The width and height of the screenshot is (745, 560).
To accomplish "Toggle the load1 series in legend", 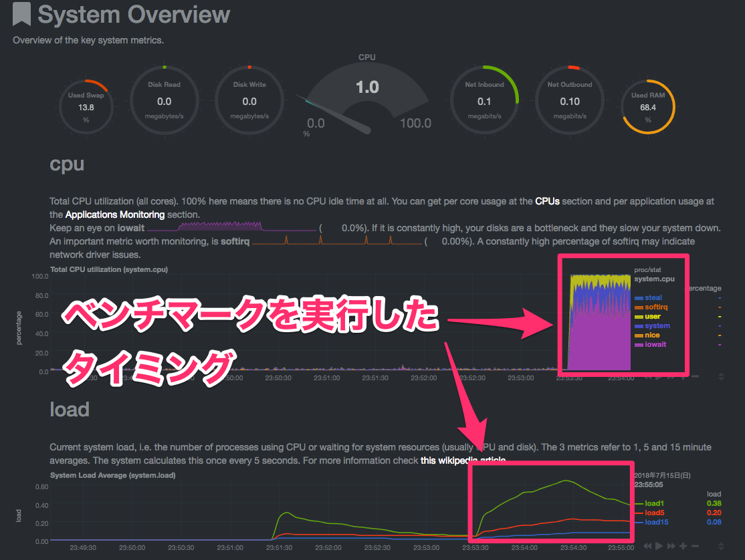I will [653, 504].
